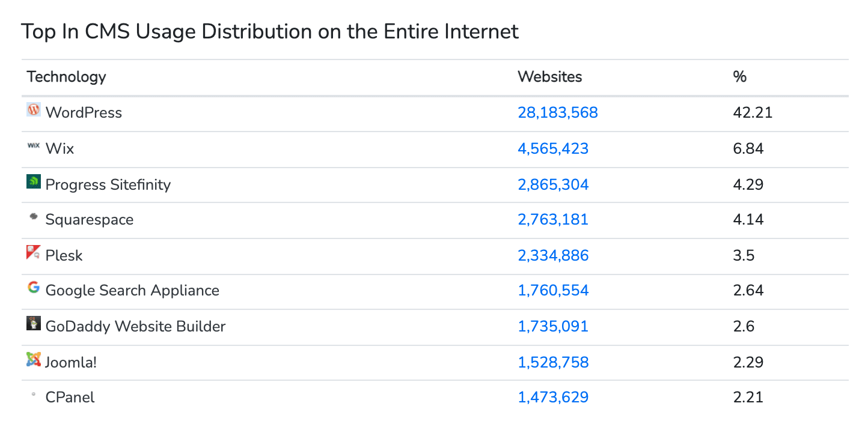Click the CPanel small icon
The height and width of the screenshot is (430, 868).
(x=34, y=395)
